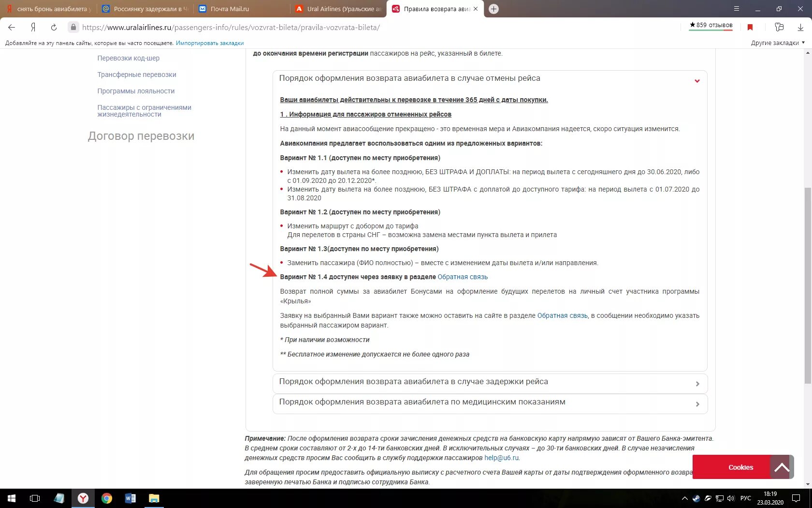Click the scroll-to-top arrow button
812x508 pixels.
(x=782, y=467)
